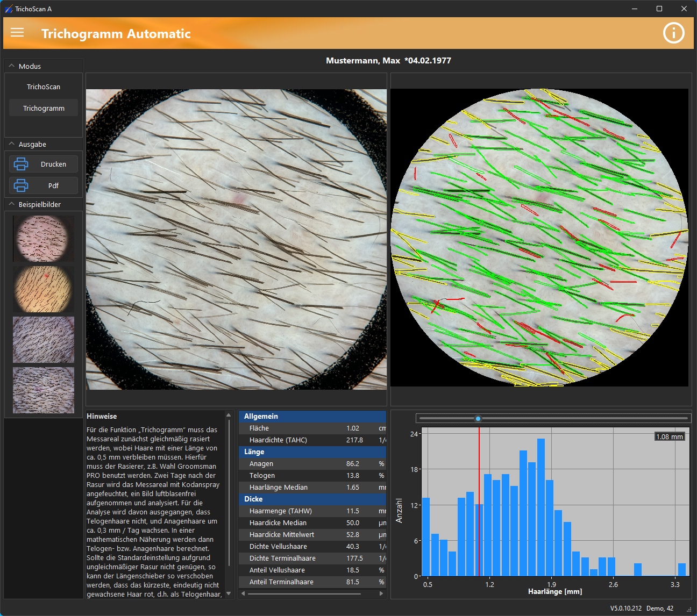Screen dimensions: 697x616
Task: Click the TrichoScan logo in the title bar
Action: pos(8,9)
